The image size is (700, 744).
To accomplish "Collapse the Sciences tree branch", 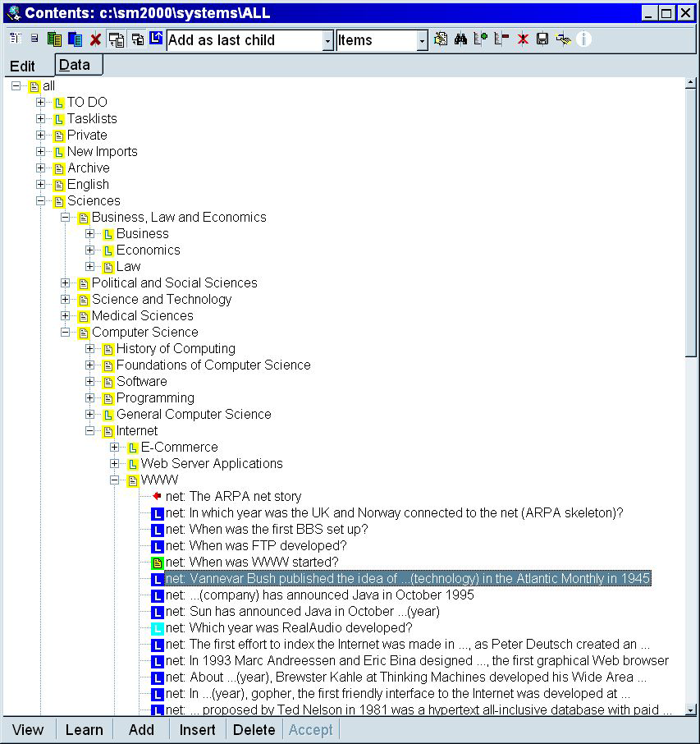I will [41, 200].
